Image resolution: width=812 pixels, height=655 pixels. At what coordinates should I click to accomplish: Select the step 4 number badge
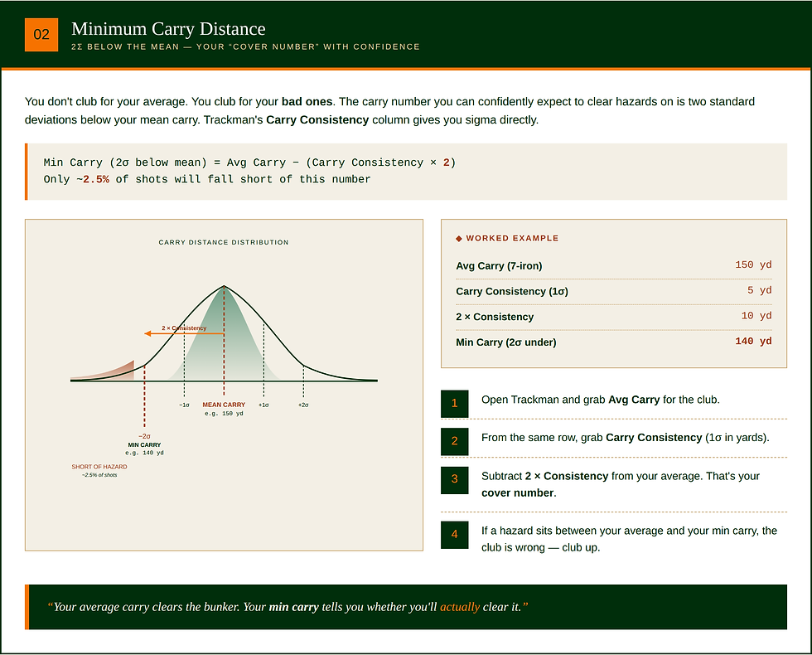click(x=455, y=535)
